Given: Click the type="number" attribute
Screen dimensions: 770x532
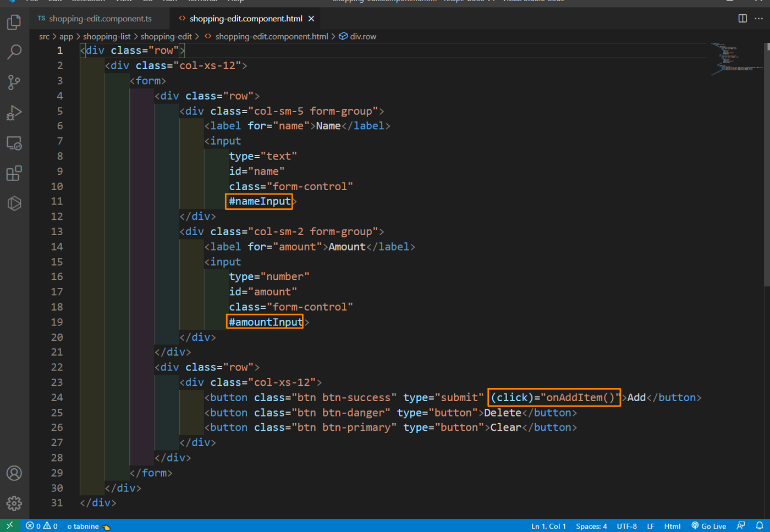Looking at the screenshot, I should pos(269,276).
